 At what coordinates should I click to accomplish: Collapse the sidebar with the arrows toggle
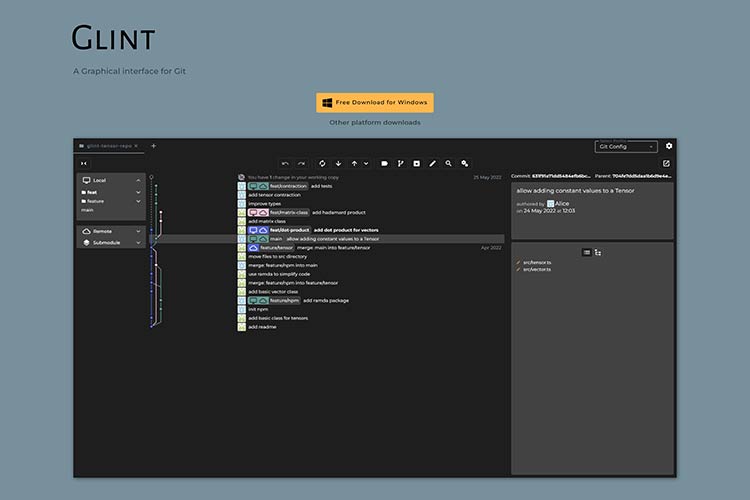click(84, 163)
